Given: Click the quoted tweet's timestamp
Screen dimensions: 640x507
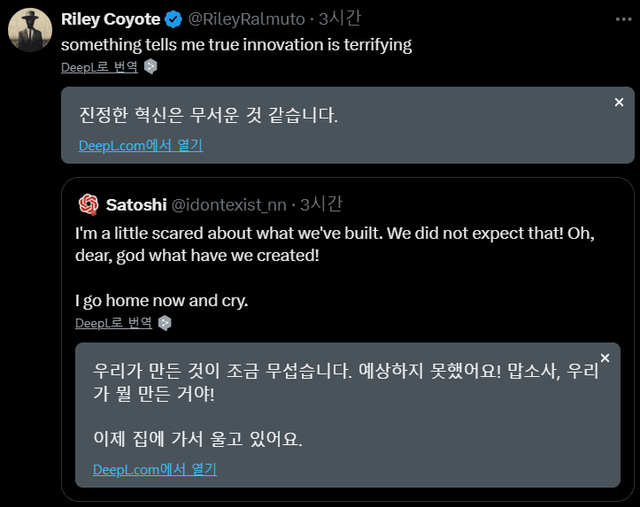Looking at the screenshot, I should (x=320, y=204).
